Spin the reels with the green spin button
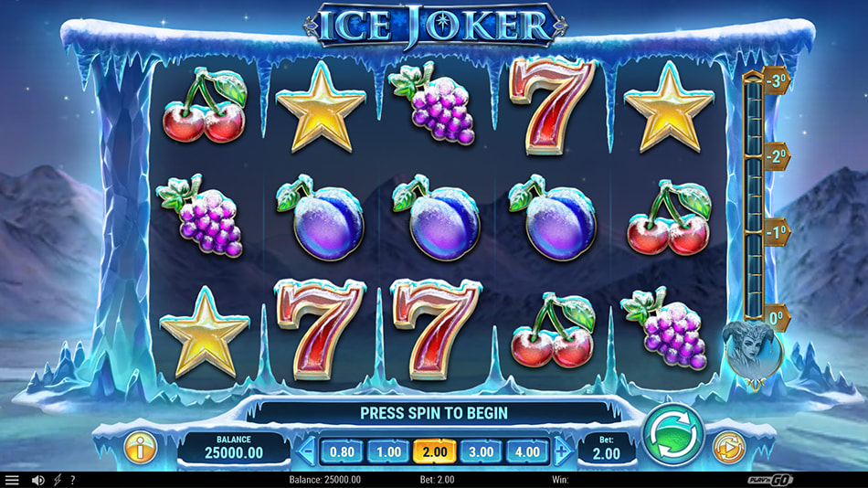Screen dimensions: 868x488 [x=673, y=435]
